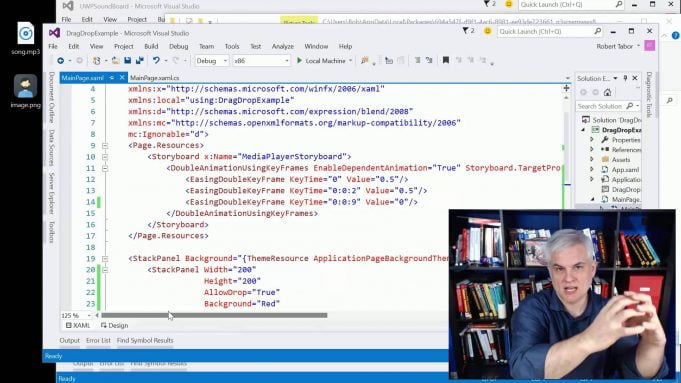Open the Local Machine target dropdown arrow

pos(350,61)
